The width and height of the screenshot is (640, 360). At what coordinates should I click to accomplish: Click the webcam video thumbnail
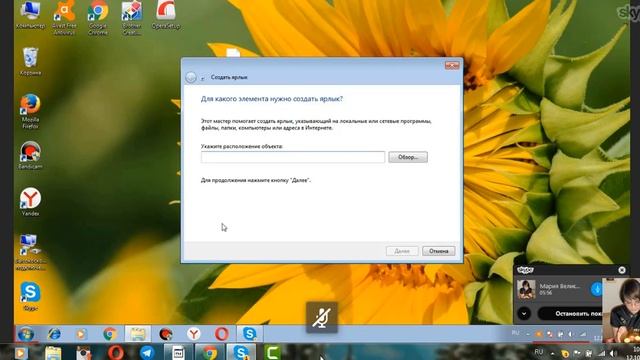click(621, 310)
